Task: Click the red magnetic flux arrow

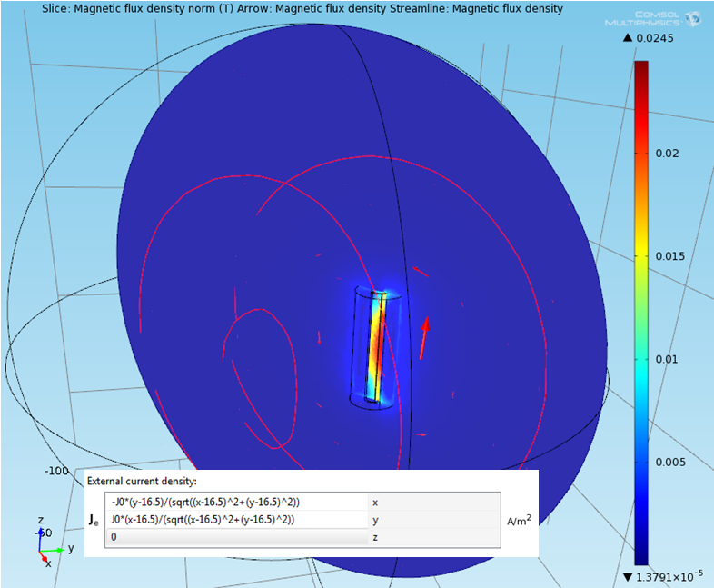Action: pyautogui.click(x=424, y=337)
